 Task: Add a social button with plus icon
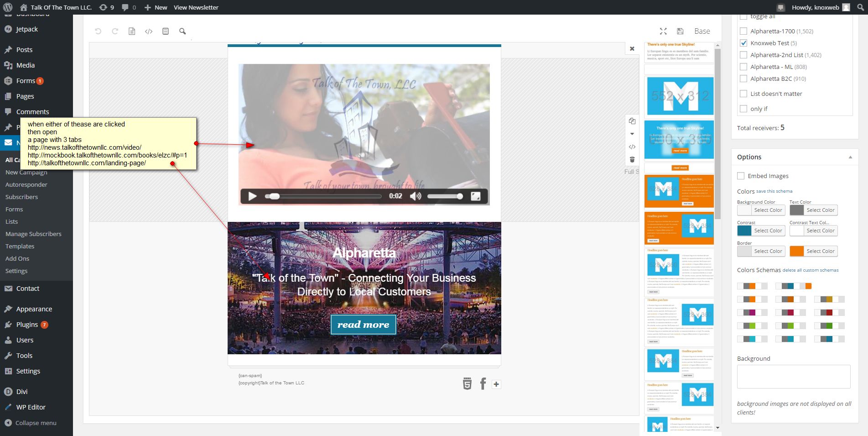[496, 384]
